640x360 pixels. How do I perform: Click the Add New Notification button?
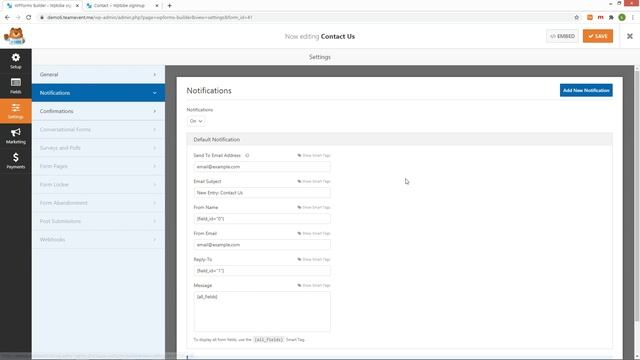tap(586, 90)
